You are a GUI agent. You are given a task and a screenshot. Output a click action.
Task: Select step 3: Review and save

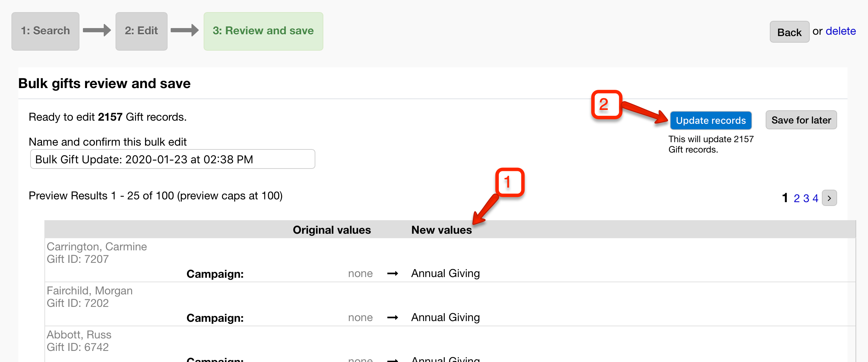[x=263, y=31]
